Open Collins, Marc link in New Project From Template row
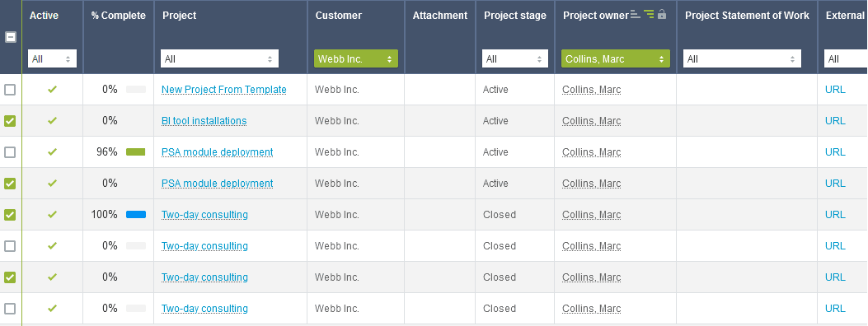This screenshot has width=868, height=326. [592, 90]
